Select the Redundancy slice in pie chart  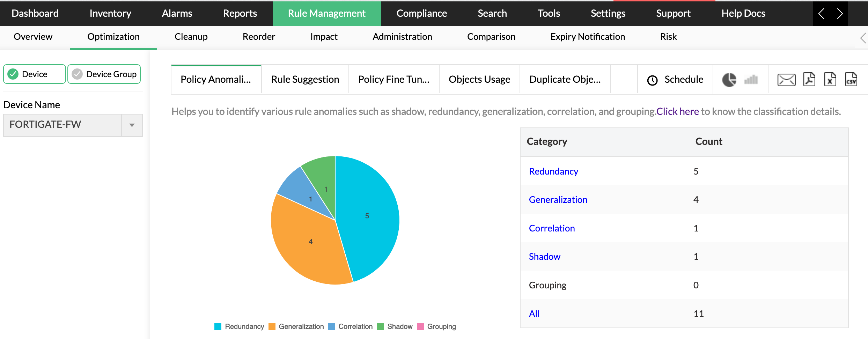point(367,216)
